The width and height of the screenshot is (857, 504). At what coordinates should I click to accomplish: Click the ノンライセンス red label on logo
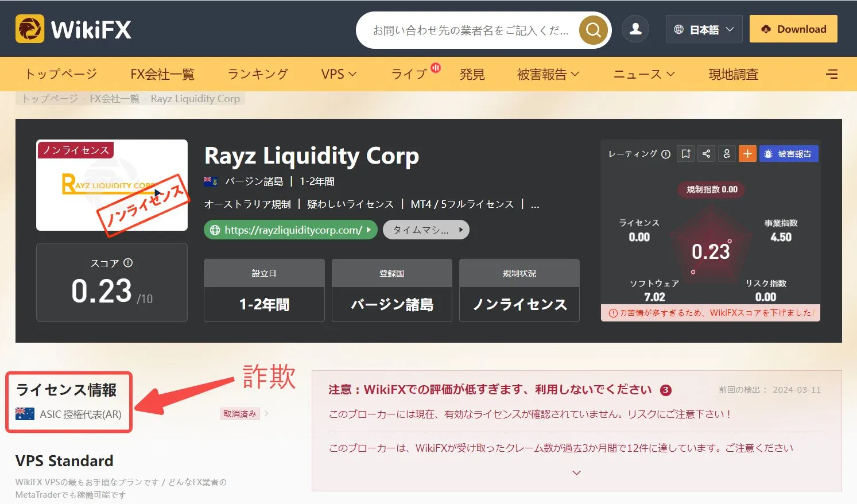tap(76, 150)
